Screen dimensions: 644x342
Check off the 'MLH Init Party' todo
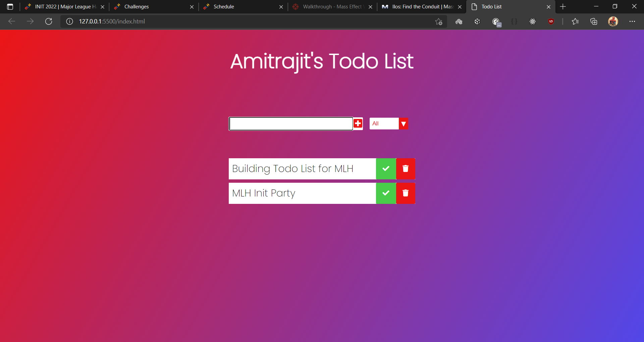click(386, 193)
